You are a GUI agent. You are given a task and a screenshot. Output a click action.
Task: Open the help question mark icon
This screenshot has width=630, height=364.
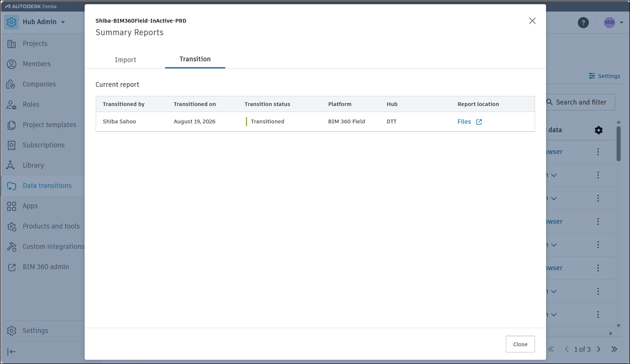(583, 22)
